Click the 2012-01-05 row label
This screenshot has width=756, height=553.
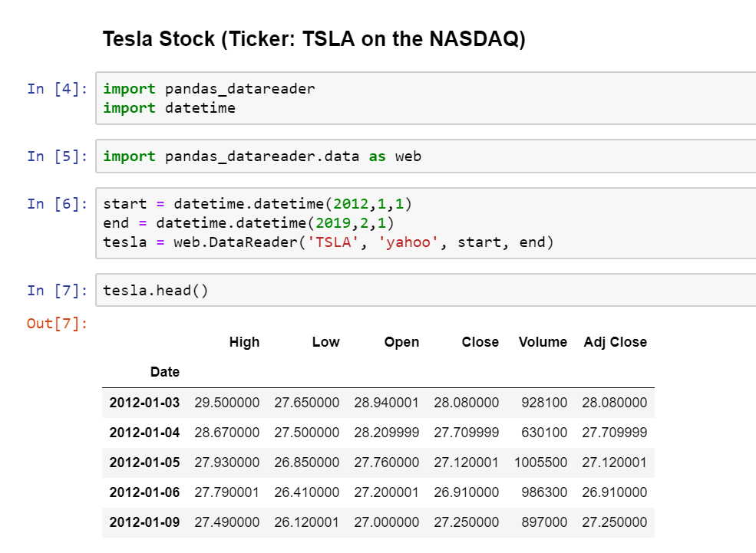point(144,462)
